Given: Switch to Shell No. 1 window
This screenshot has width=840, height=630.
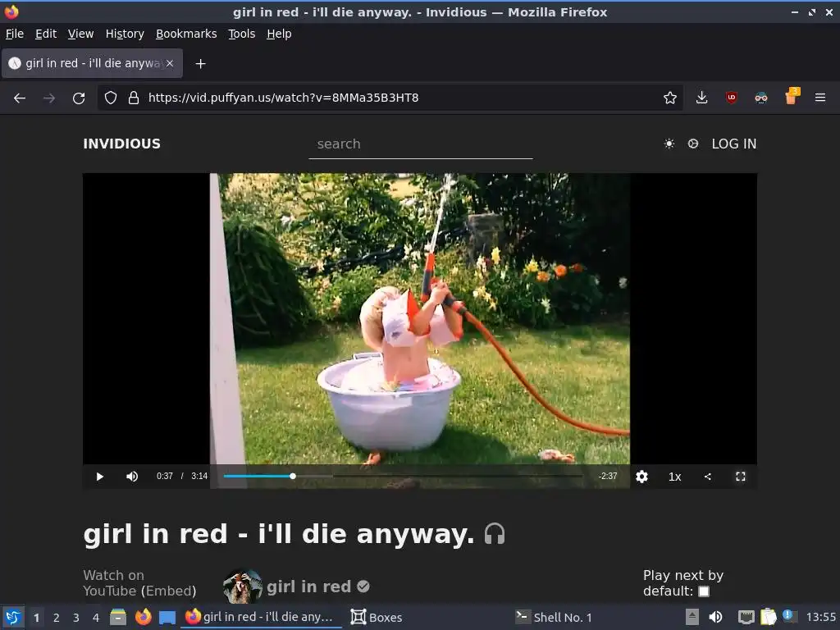Looking at the screenshot, I should (x=554, y=617).
